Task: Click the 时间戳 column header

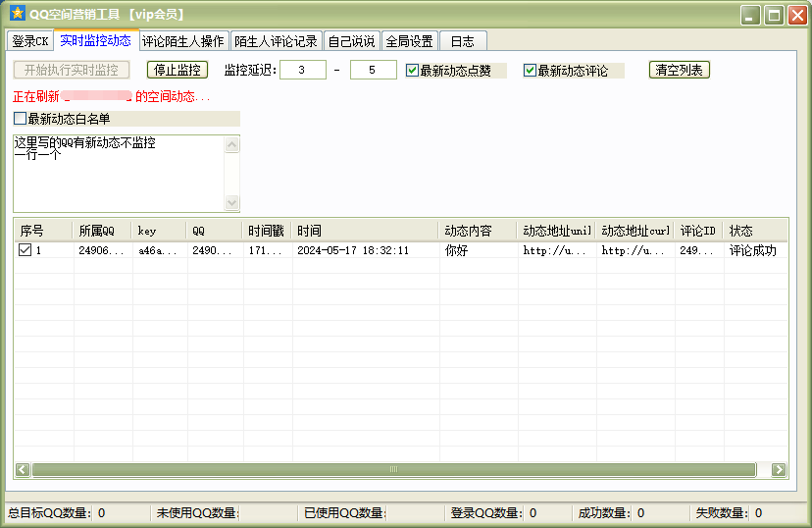Action: 267,231
